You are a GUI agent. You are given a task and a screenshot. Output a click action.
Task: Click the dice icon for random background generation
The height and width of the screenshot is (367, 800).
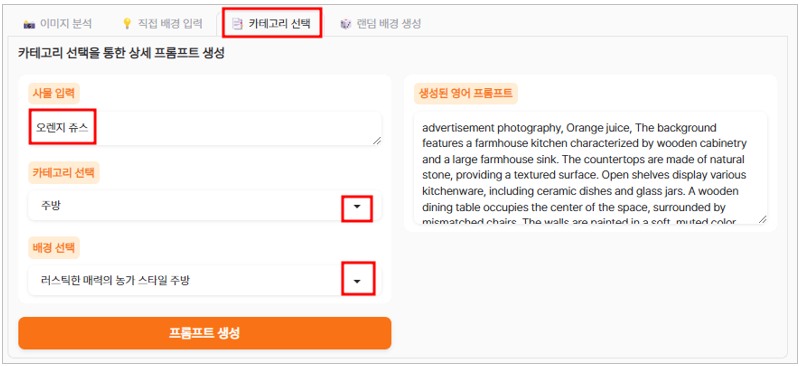tap(346, 24)
